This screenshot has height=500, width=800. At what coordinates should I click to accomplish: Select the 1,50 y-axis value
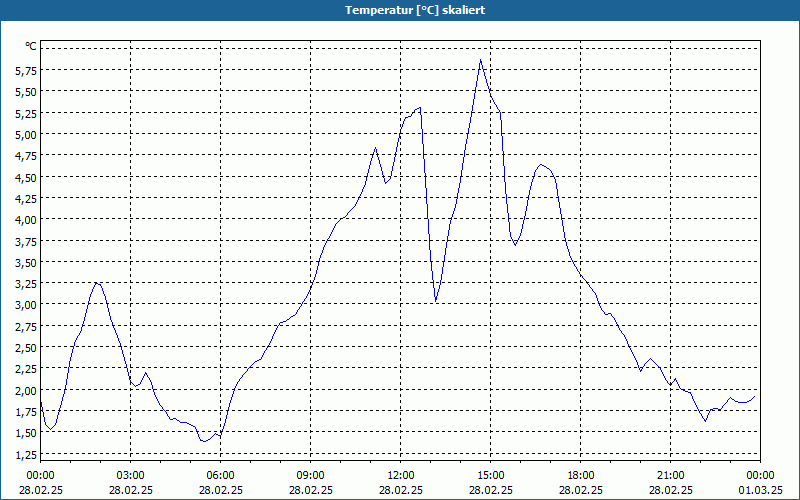(26, 433)
